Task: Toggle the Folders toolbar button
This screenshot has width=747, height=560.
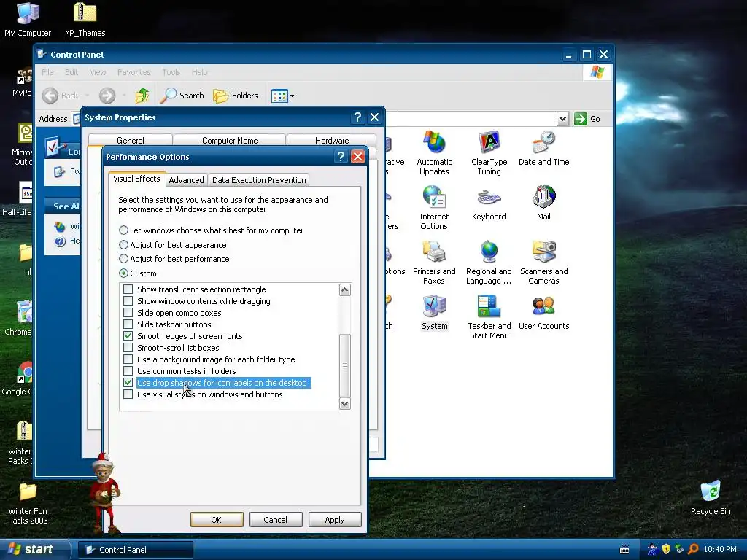Action: point(236,96)
